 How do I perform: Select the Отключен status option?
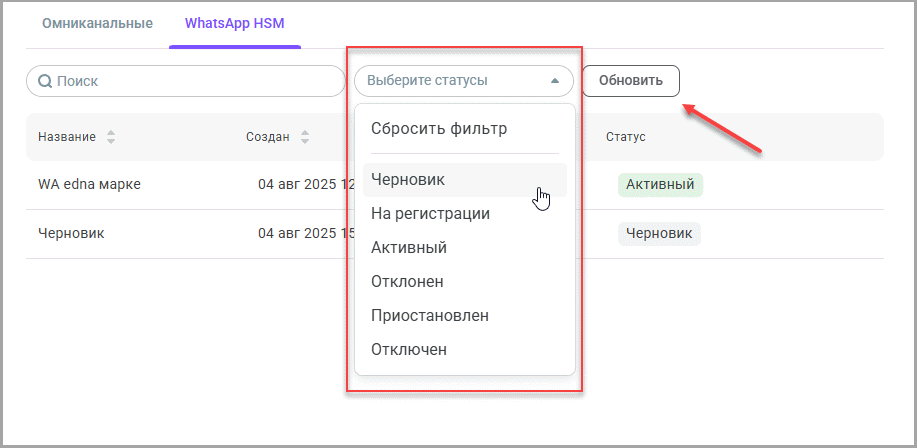[465, 350]
